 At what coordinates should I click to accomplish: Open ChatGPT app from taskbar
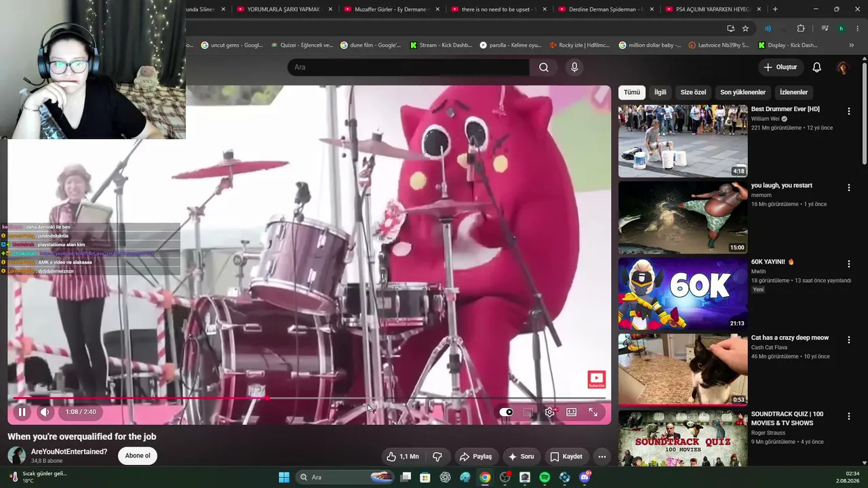[445, 477]
